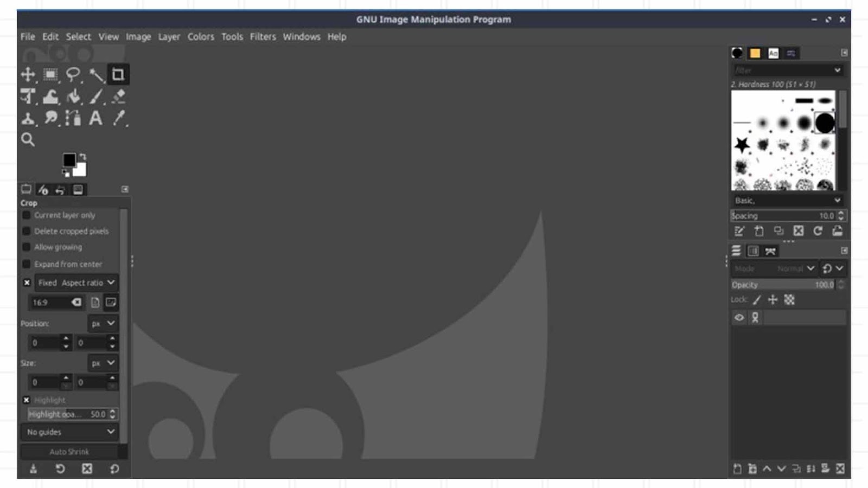Adjust brush Spacing slider
The width and height of the screenshot is (868, 488).
[x=788, y=215]
